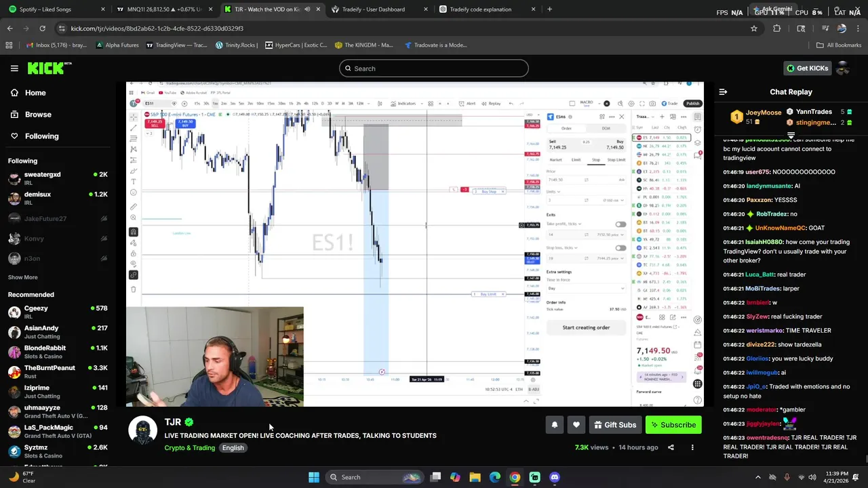This screenshot has height=488, width=868.
Task: Switch to the Spotify Liked Songs tab
Action: click(x=57, y=9)
